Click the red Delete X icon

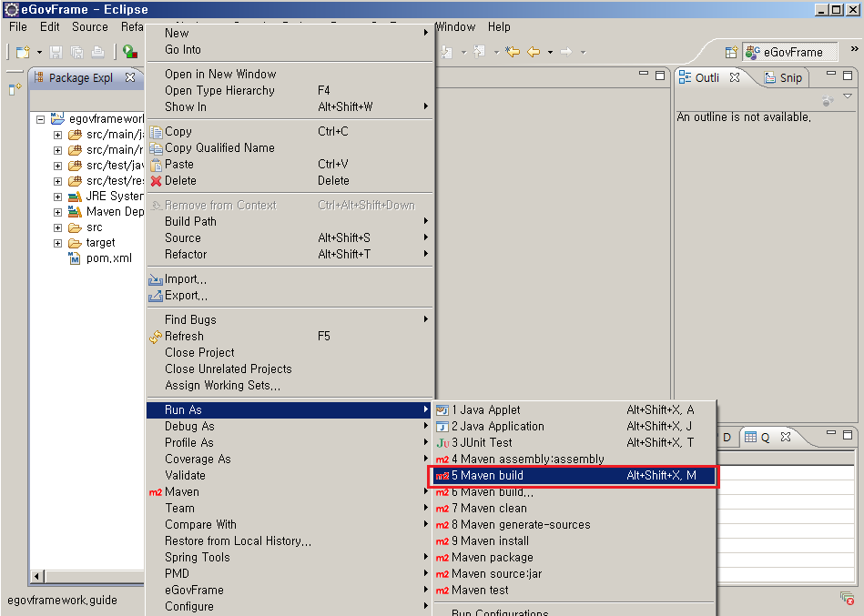pyautogui.click(x=156, y=181)
